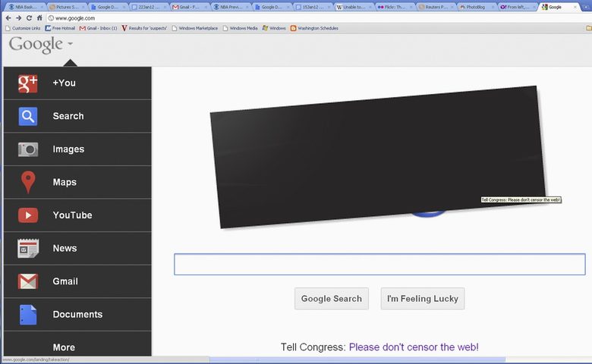The image size is (592, 364).
Task: Switch to the 15Jan12 tab
Action: [313, 7]
